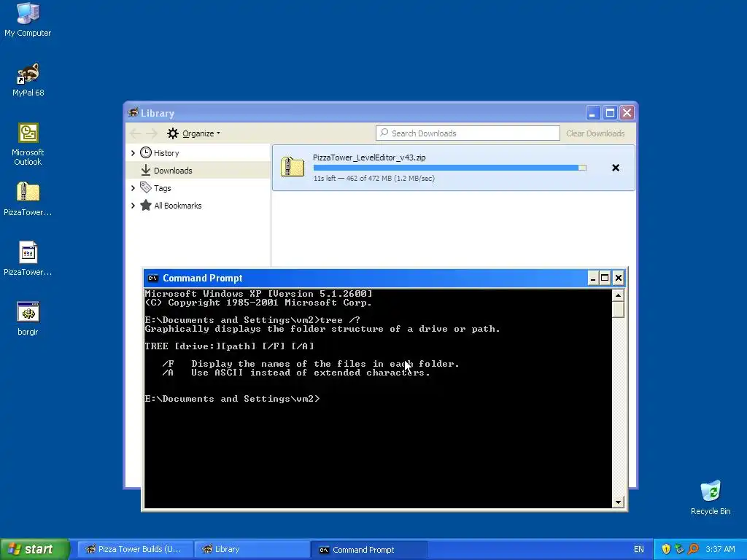This screenshot has height=560, width=747.
Task: Switch to Pizza Tower Builds taskbar button
Action: tap(135, 549)
